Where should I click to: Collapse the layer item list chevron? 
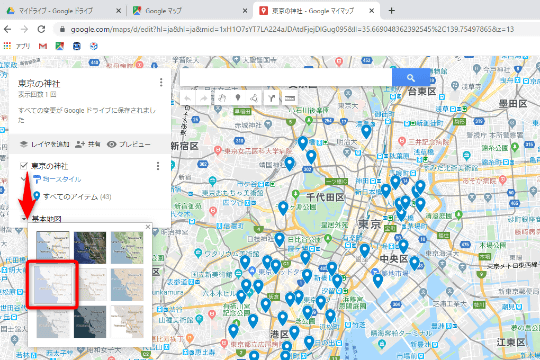point(23,179)
